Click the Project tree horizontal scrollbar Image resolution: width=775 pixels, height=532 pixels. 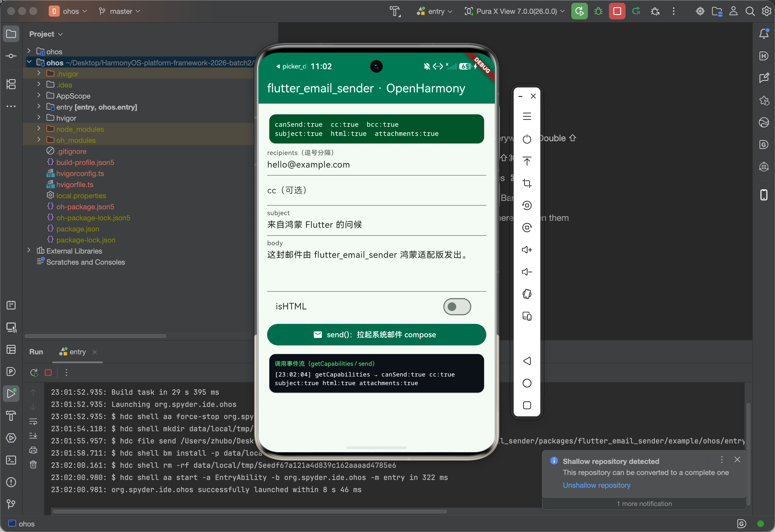point(95,336)
